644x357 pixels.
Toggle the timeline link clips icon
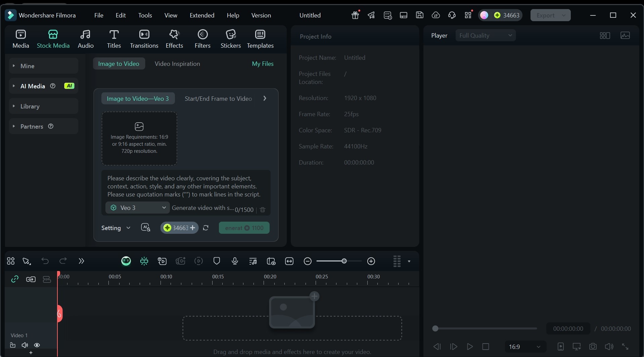point(15,279)
